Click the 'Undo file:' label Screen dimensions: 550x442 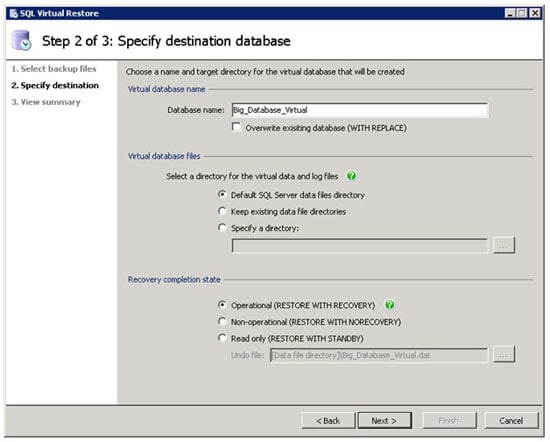click(x=248, y=355)
